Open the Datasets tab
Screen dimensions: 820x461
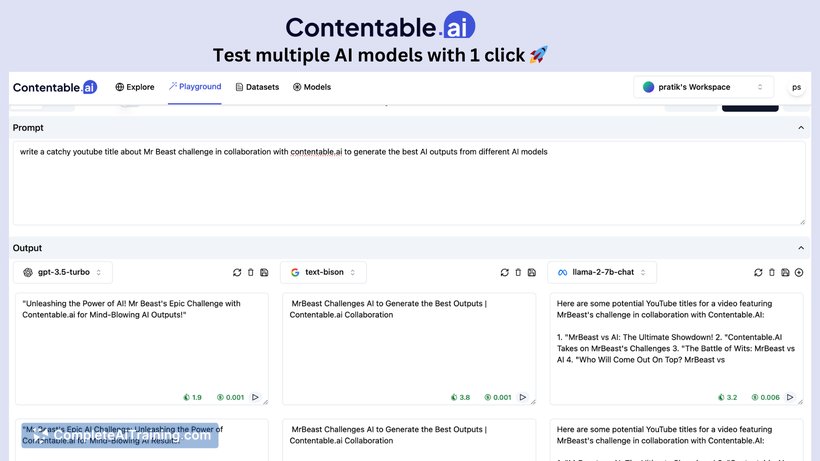(x=257, y=87)
